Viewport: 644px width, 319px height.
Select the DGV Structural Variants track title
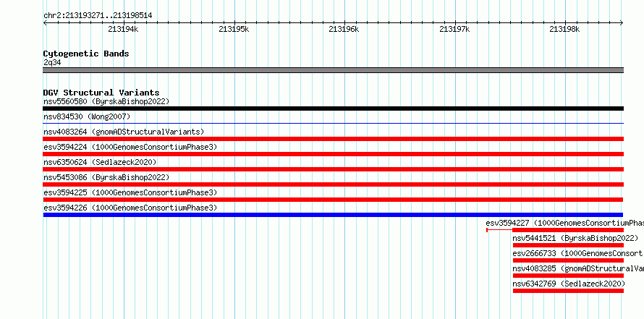pyautogui.click(x=101, y=93)
